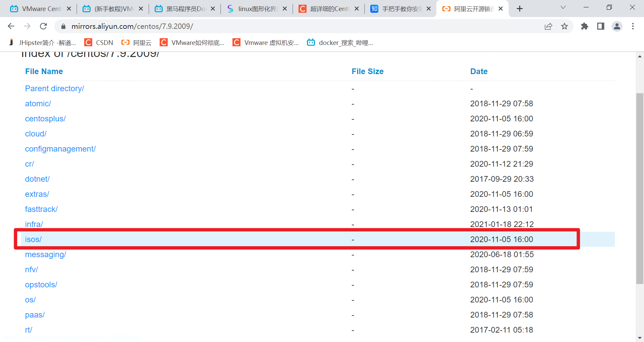Open the dotnet/ folder
Image resolution: width=644 pixels, height=342 pixels.
tap(37, 179)
